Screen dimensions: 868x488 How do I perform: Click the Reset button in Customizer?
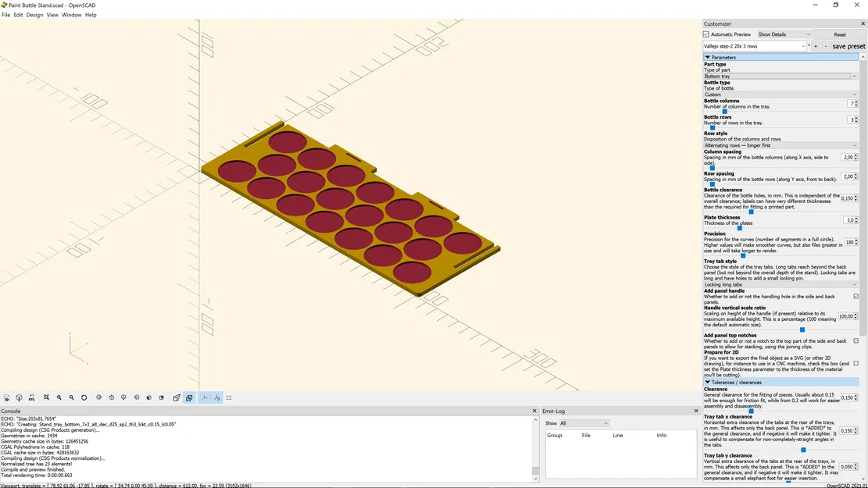coord(840,34)
